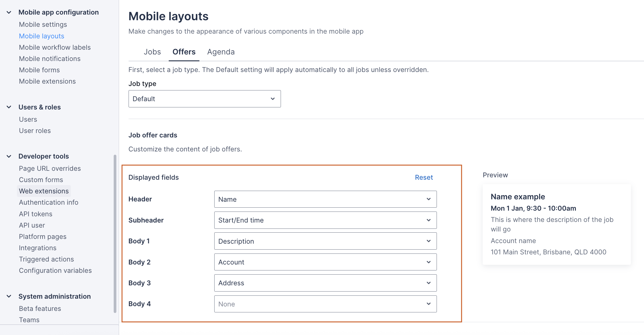Open Web extensions page

tap(44, 191)
